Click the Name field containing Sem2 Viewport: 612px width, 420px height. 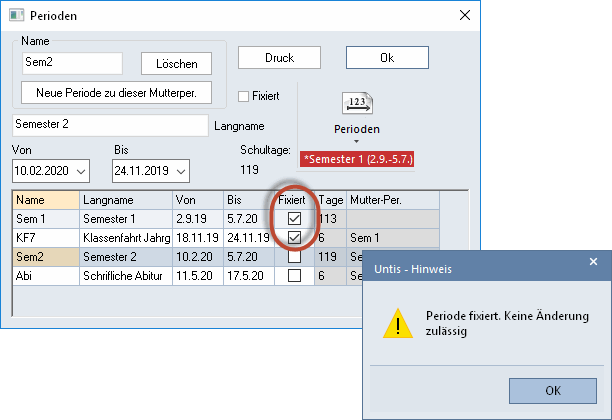pyautogui.click(x=71, y=62)
